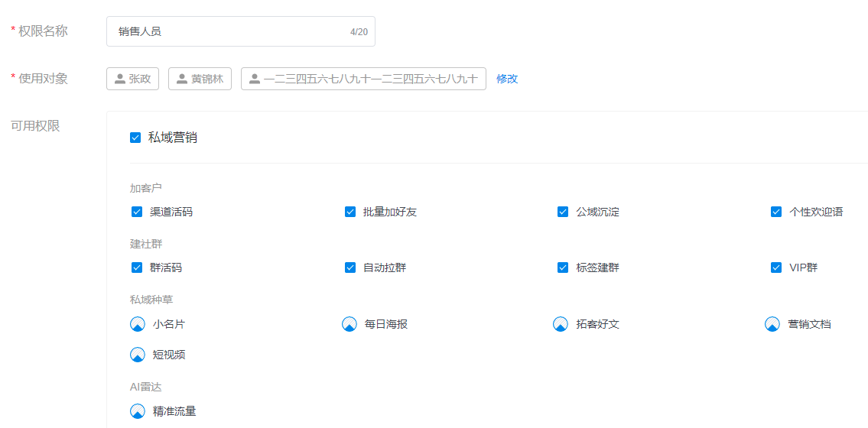Screen dimensions: 868x428
Task: Click the icon beside 营销文档
Action: pos(772,324)
